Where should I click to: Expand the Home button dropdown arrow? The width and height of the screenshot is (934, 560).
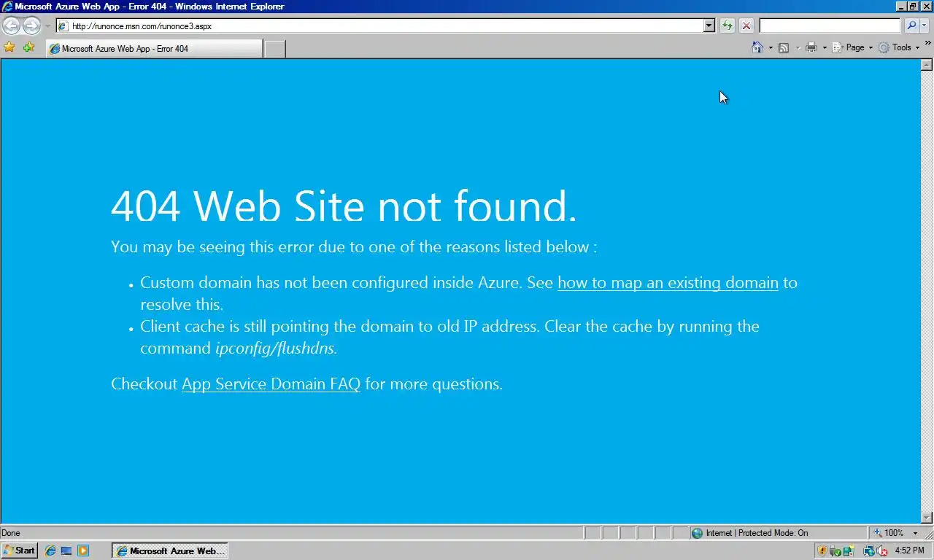click(771, 48)
